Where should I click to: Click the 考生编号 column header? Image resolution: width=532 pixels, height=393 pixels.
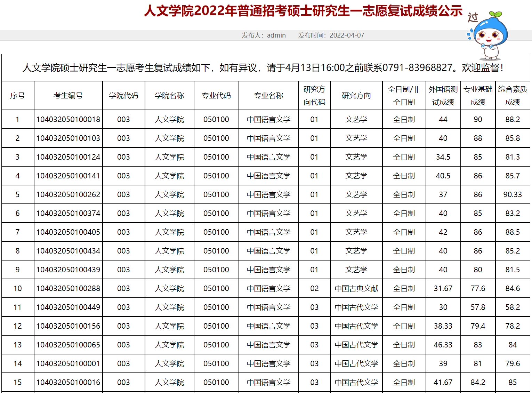pos(68,96)
